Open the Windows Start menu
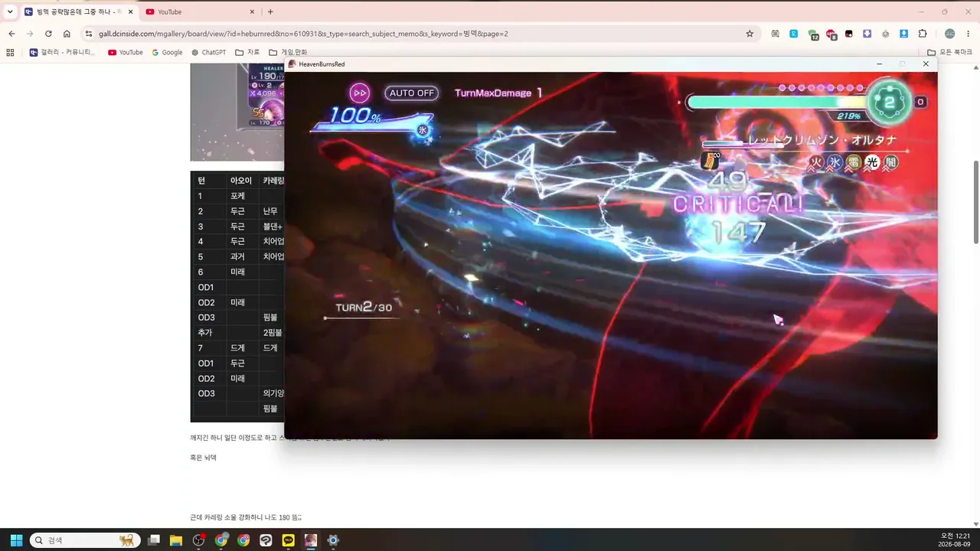This screenshot has width=980, height=551. point(16,540)
